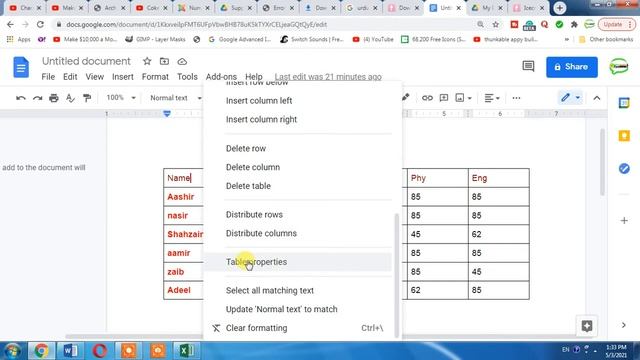
Task: Click the Insert image icon
Action: tap(460, 98)
